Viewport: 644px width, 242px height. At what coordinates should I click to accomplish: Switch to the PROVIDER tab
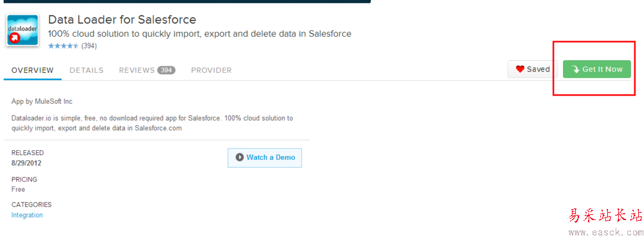point(211,70)
